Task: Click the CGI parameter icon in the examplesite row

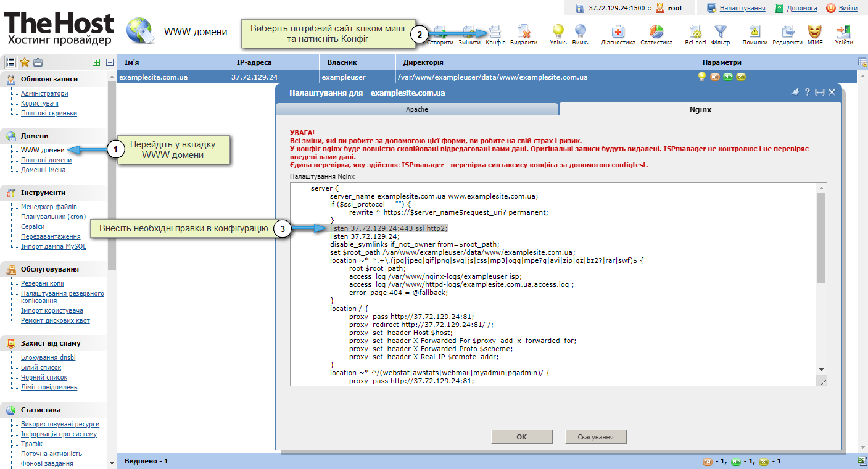Action: coord(715,77)
